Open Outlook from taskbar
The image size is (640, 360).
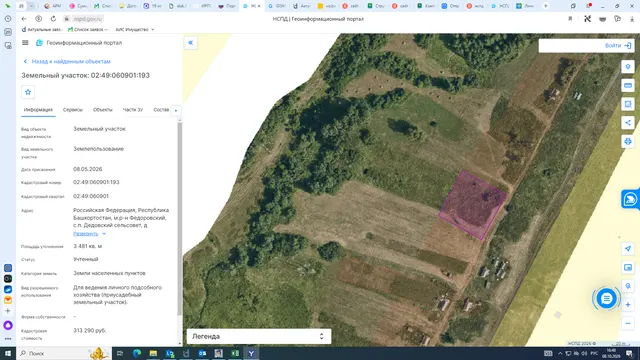coord(202,353)
